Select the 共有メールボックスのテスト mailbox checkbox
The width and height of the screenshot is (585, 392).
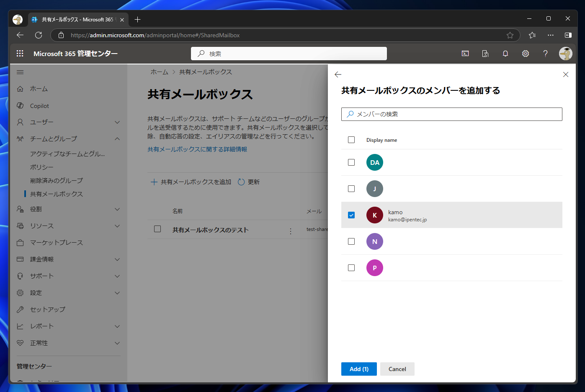click(157, 229)
